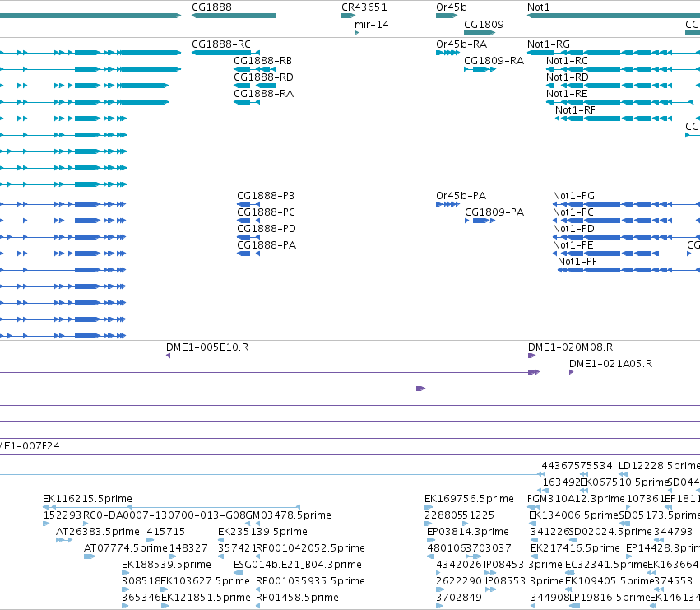Click the EP03814.3prime label

pos(468,532)
